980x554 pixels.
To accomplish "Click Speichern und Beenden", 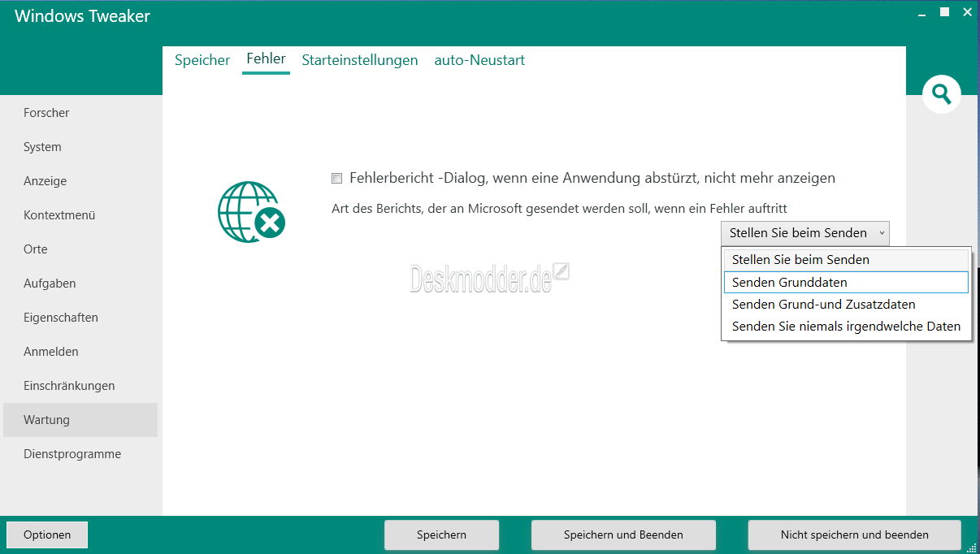I will 623,535.
